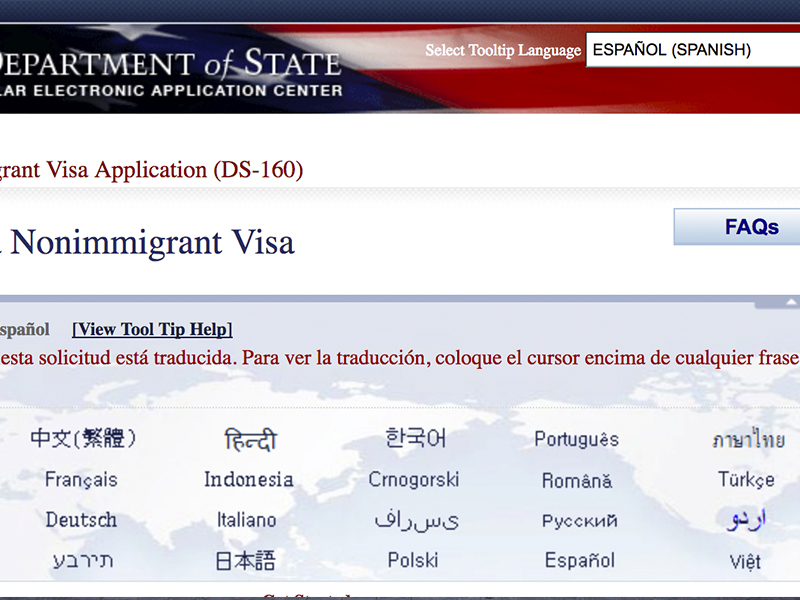Select the Română language link

(577, 481)
